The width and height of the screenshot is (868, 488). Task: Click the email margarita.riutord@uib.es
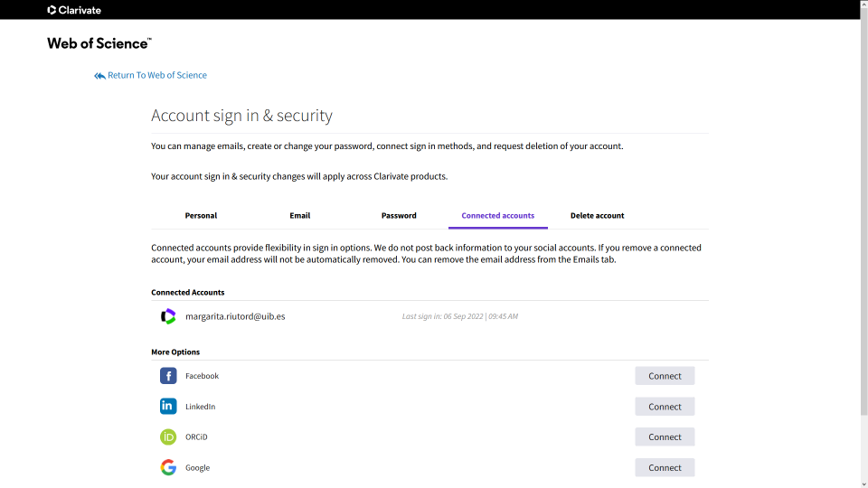tap(235, 316)
